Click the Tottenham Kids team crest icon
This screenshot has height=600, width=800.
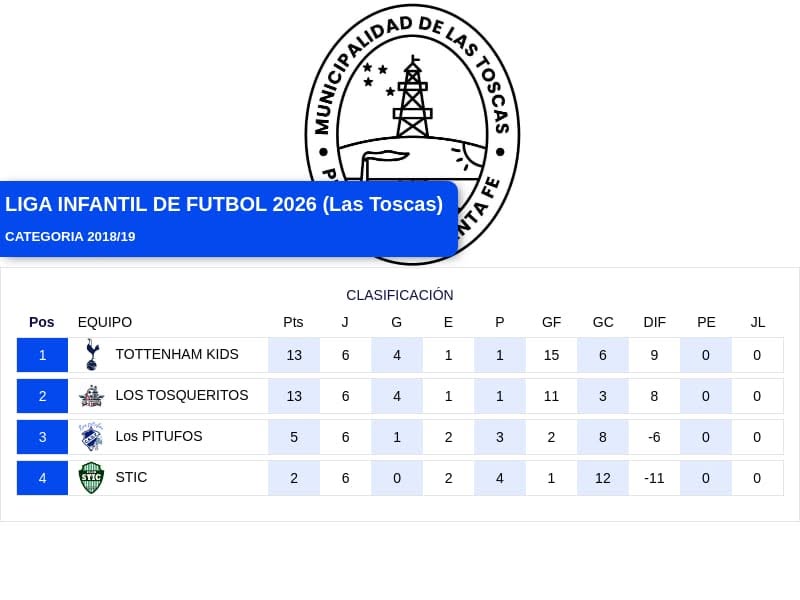click(x=91, y=355)
